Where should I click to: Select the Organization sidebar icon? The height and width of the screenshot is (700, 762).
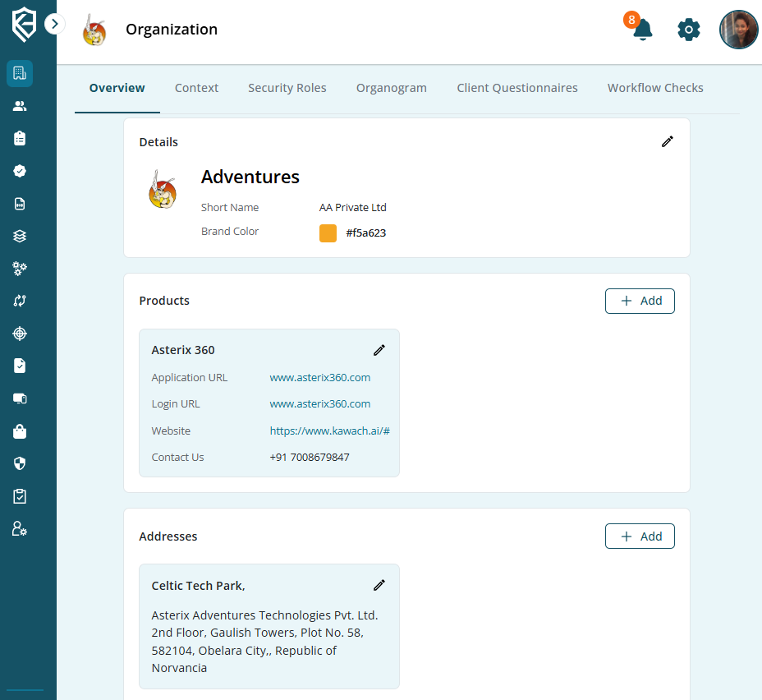tap(19, 73)
